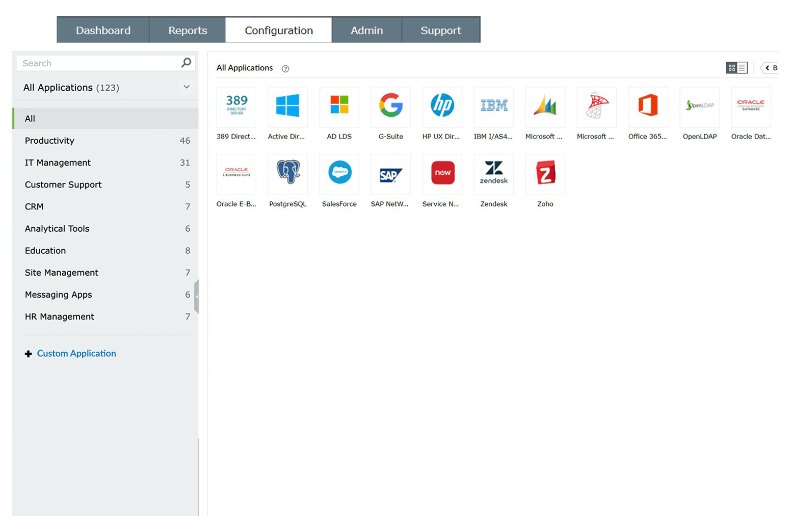Image resolution: width=792 pixels, height=532 pixels.
Task: Focus the Search input field
Action: coord(106,63)
